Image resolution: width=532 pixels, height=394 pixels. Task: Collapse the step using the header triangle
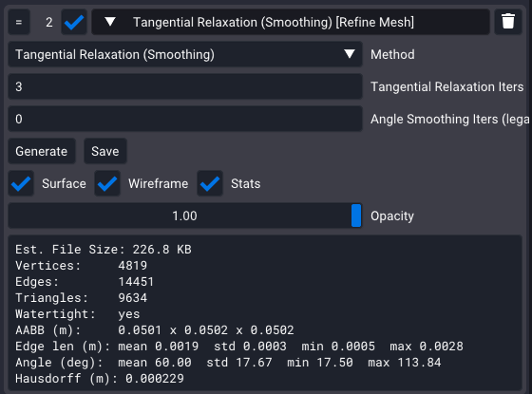coord(110,22)
